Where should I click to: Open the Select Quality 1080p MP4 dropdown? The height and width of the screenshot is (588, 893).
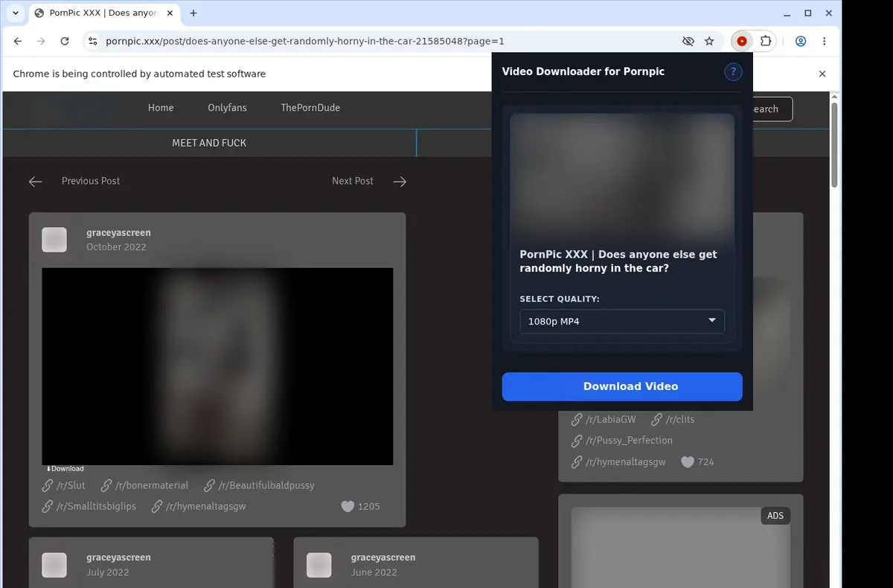coord(622,322)
